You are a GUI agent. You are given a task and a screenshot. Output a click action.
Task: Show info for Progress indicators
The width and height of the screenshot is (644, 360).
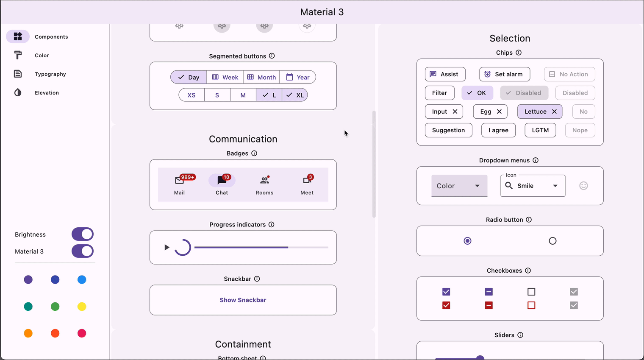pyautogui.click(x=272, y=224)
